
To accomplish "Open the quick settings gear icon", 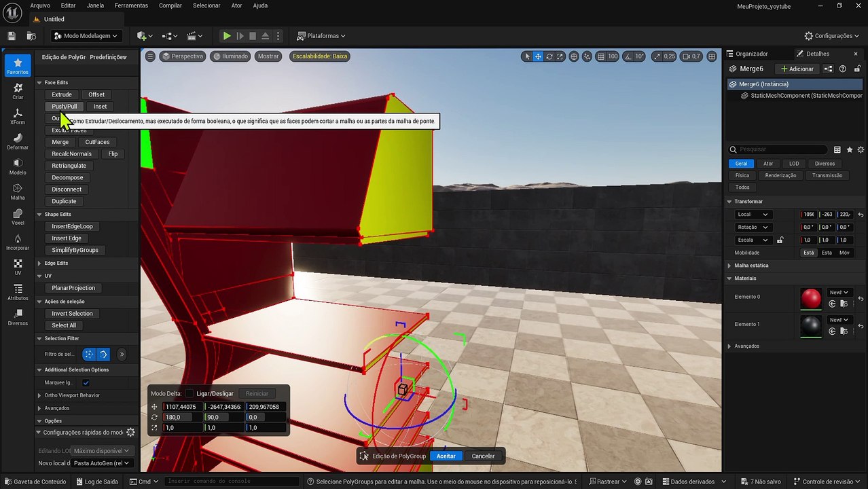I will tap(130, 433).
